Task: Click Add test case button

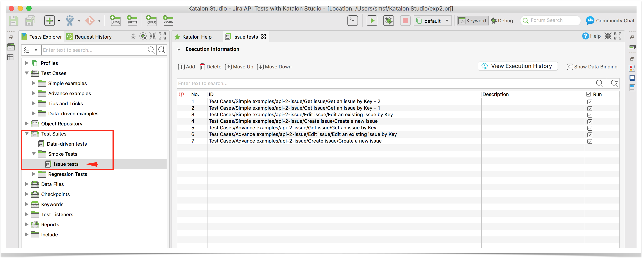Action: (186, 67)
